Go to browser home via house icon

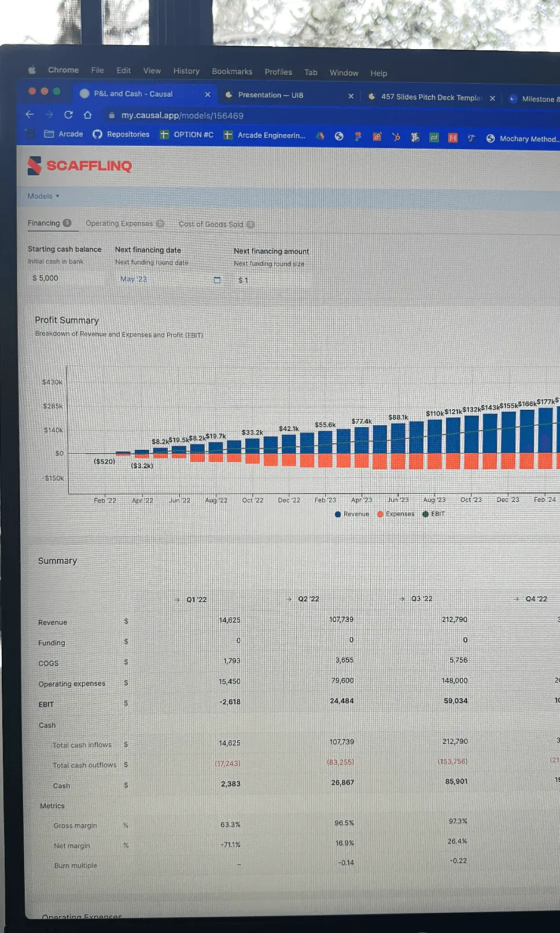[88, 115]
